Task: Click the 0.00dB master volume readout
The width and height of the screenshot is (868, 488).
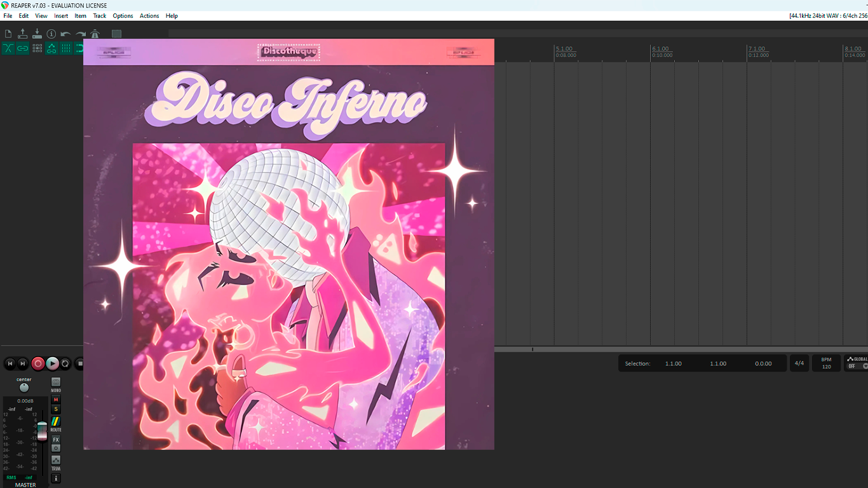Action: [x=25, y=401]
